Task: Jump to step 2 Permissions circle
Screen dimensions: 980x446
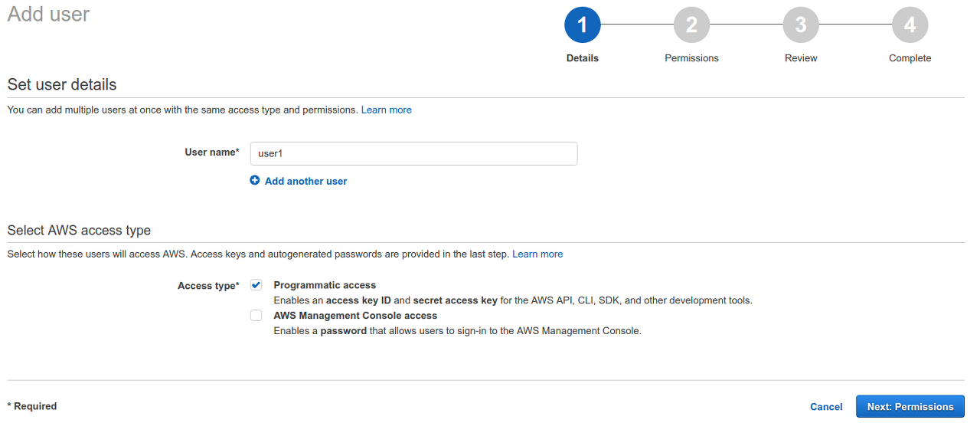Action: [x=691, y=25]
